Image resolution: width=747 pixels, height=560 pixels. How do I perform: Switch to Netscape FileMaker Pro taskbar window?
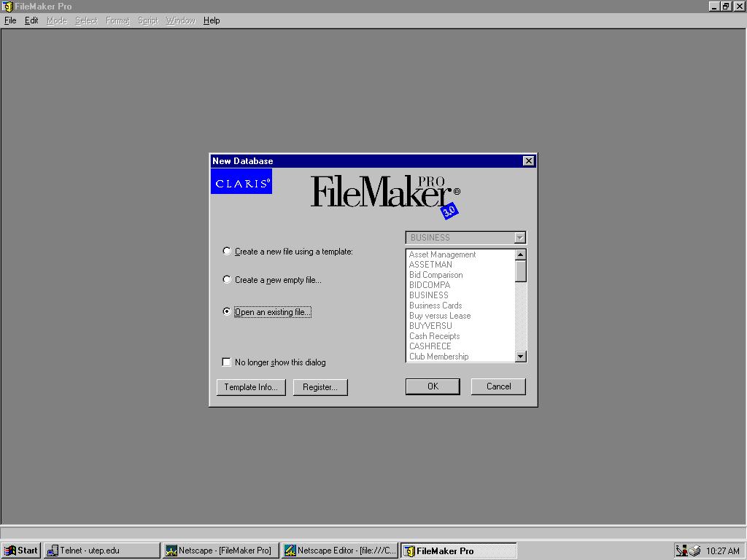pos(220,551)
